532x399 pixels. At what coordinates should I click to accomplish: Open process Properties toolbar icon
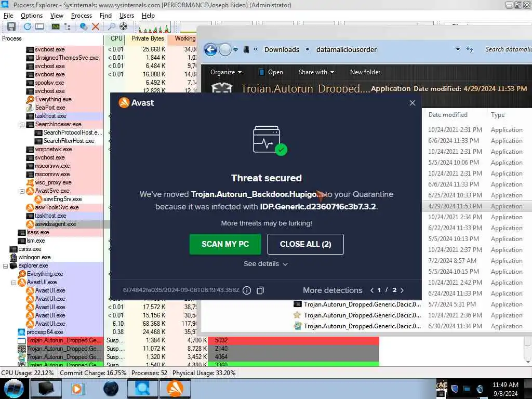[x=83, y=26]
